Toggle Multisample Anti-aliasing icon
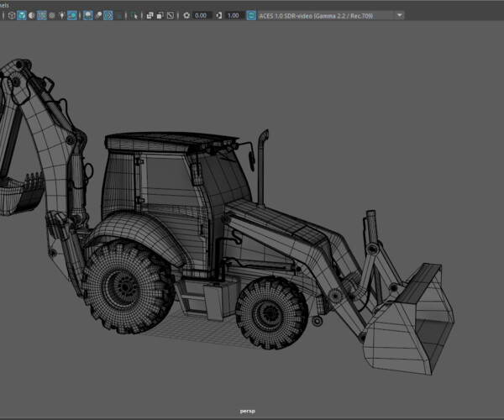 pyautogui.click(x=108, y=15)
